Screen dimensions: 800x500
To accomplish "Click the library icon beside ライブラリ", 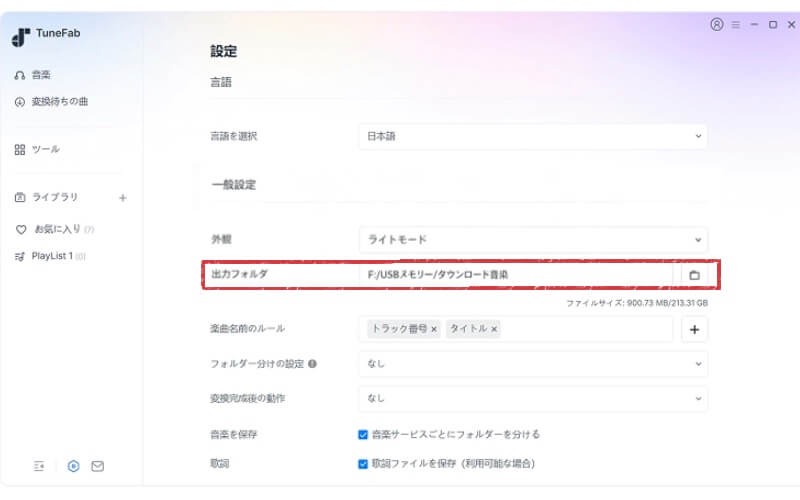I will click(x=20, y=197).
